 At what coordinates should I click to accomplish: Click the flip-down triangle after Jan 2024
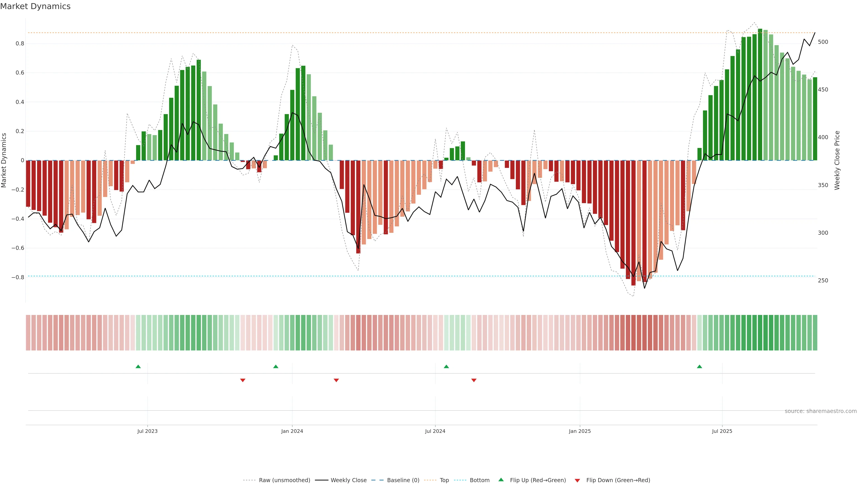coord(336,380)
